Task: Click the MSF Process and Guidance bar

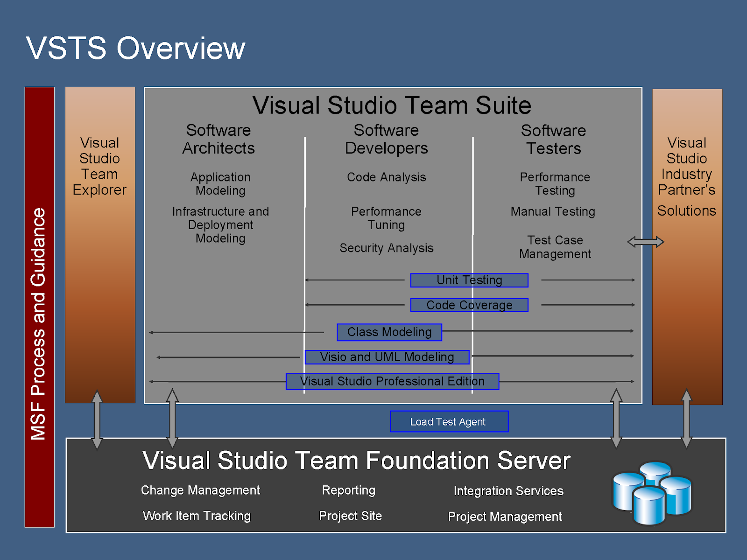Action: pyautogui.click(x=40, y=307)
